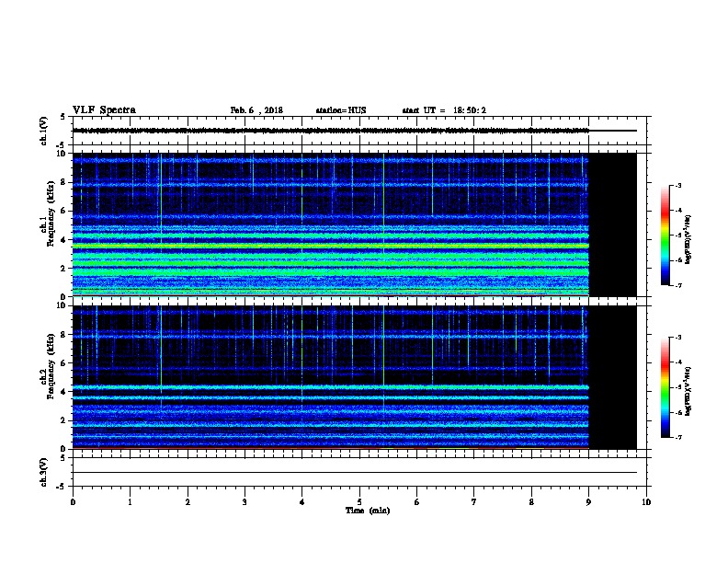Click the black no-data region in ch.1 spectrogram
The height and width of the screenshot is (563, 728).
tap(613, 224)
